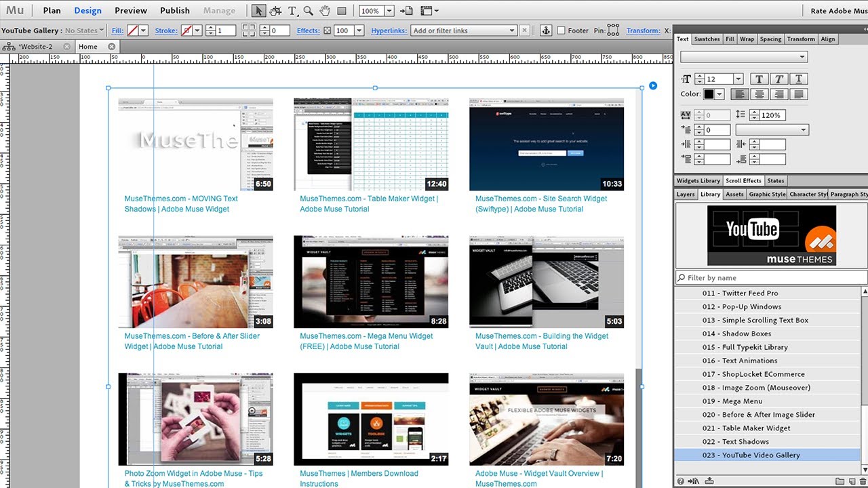Click the Filter by name field
Image resolution: width=868 pixels, height=488 pixels.
click(x=771, y=277)
